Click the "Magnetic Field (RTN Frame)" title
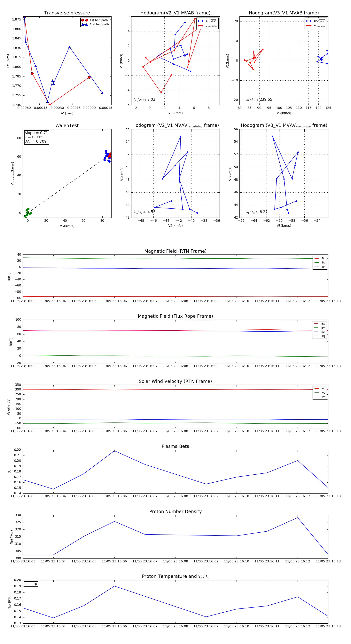Viewport: 351px width, 644px height. [x=175, y=251]
